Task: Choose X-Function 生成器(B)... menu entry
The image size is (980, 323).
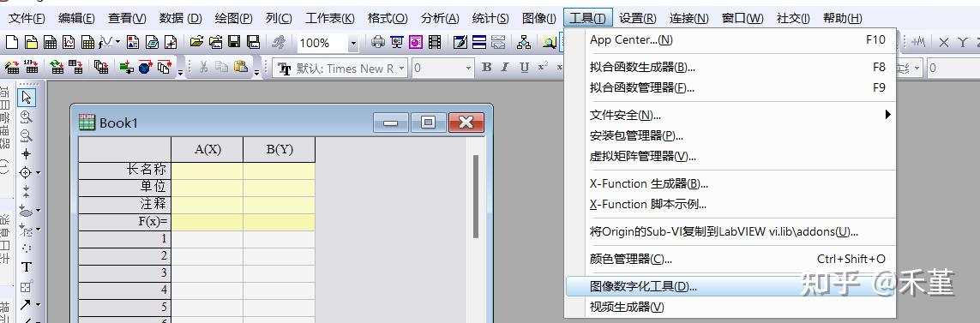Action: pos(730,183)
